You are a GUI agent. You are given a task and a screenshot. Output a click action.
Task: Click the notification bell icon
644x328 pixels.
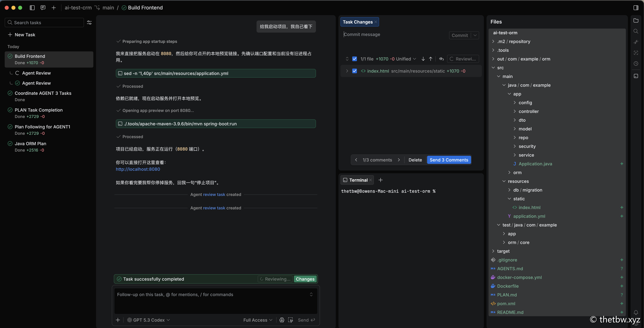tap(636, 313)
